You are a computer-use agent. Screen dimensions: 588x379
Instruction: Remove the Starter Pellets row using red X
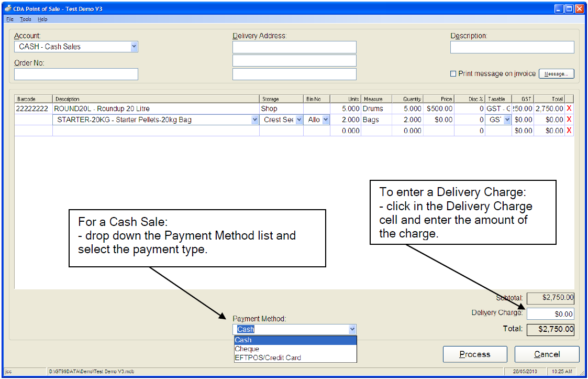[x=569, y=120]
